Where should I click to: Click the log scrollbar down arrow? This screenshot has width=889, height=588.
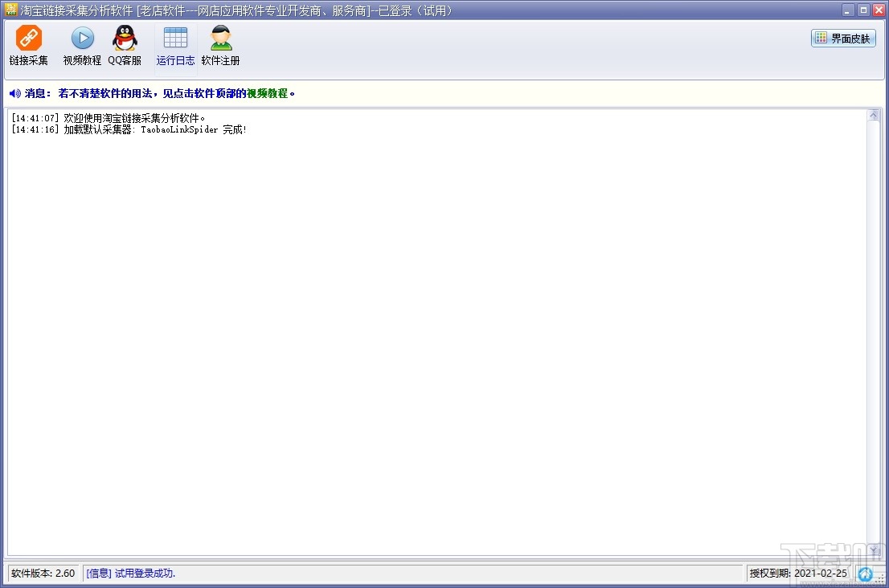click(874, 549)
